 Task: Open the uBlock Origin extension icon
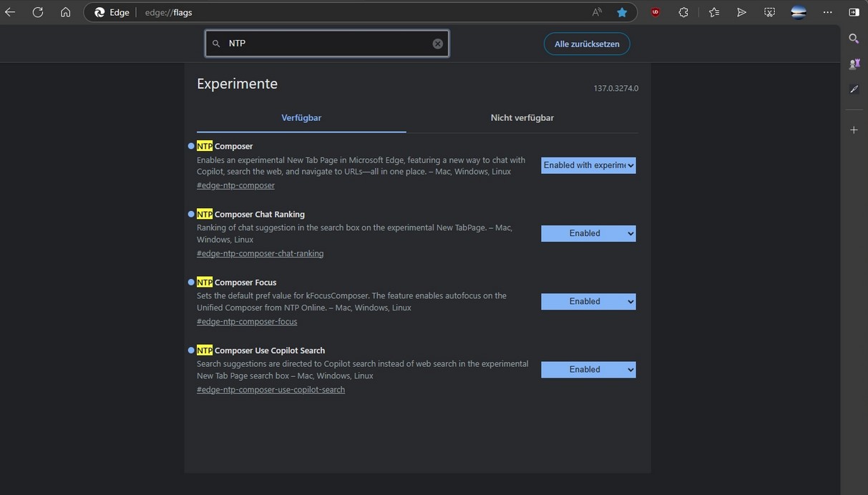click(655, 12)
